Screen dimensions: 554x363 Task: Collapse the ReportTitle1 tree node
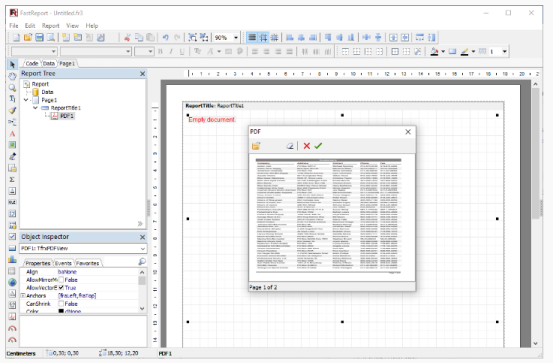click(x=35, y=108)
